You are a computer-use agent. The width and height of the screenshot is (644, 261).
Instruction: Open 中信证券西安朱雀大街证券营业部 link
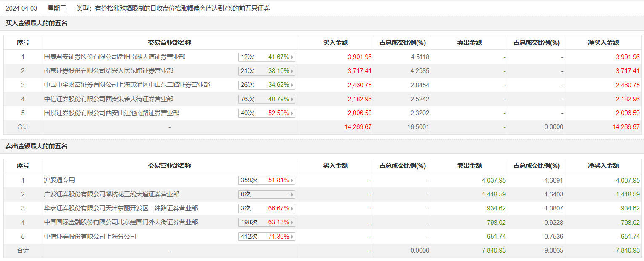pyautogui.click(x=109, y=99)
